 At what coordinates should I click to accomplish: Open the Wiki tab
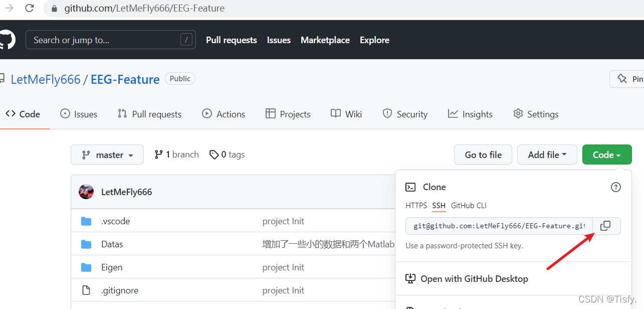pyautogui.click(x=346, y=114)
